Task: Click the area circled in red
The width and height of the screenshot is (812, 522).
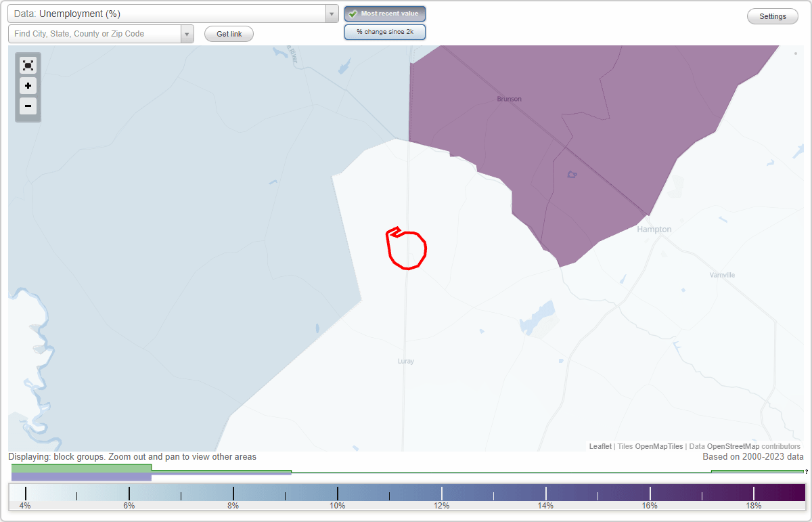Action: (407, 251)
